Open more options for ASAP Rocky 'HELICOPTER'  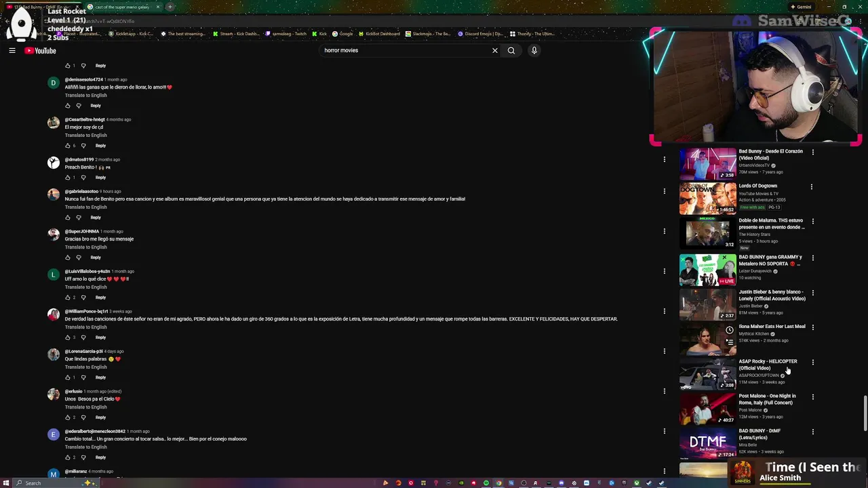(812, 362)
